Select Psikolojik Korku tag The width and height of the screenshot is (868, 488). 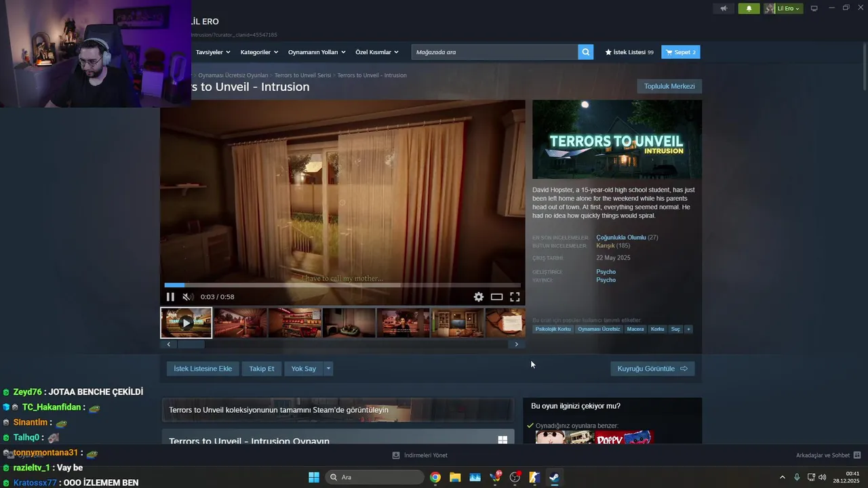click(x=553, y=329)
